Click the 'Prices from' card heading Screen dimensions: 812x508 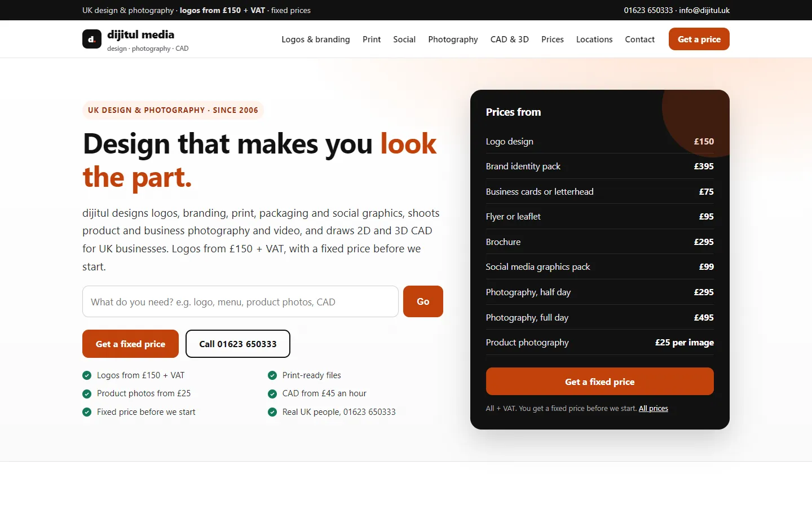pos(513,112)
